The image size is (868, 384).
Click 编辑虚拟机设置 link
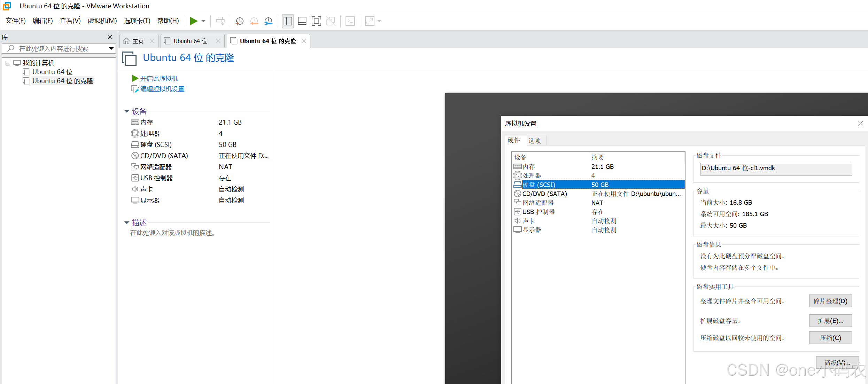point(162,89)
